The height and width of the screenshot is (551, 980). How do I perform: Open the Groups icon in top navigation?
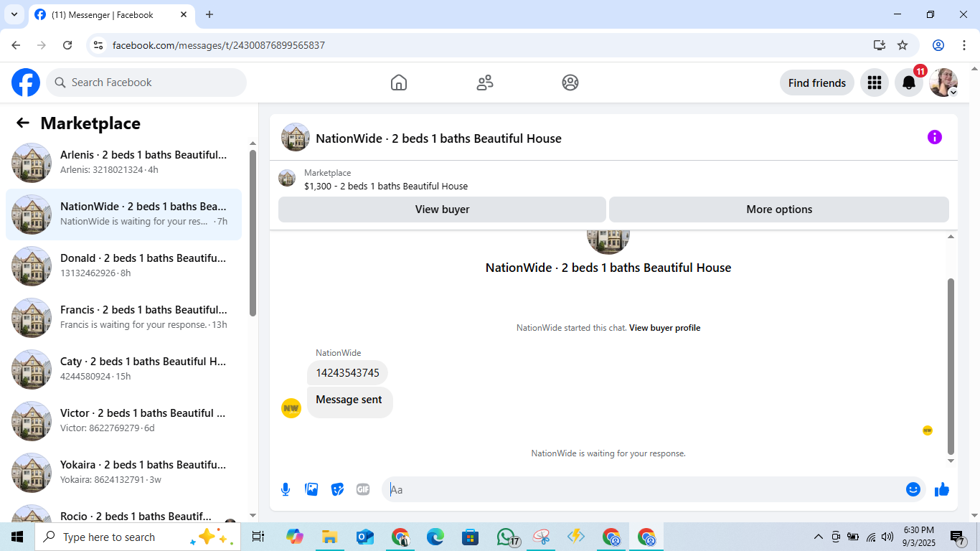[x=570, y=83]
